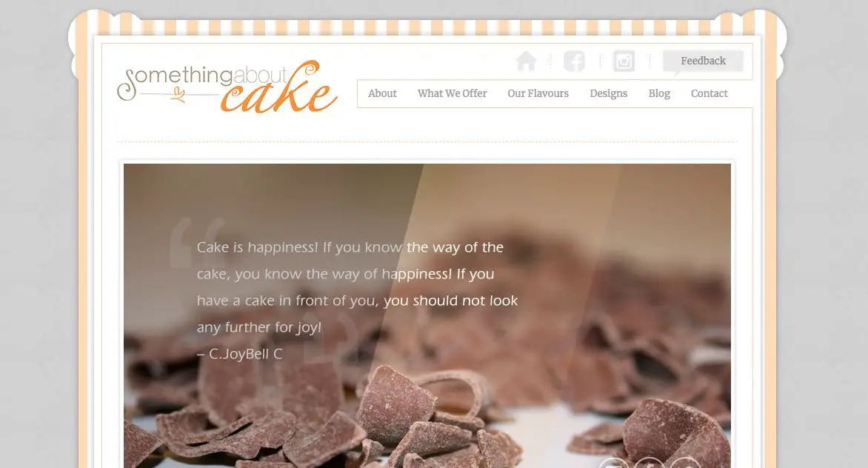Open the Facebook icon in header
Screen dimensions: 868x468
[x=574, y=61]
